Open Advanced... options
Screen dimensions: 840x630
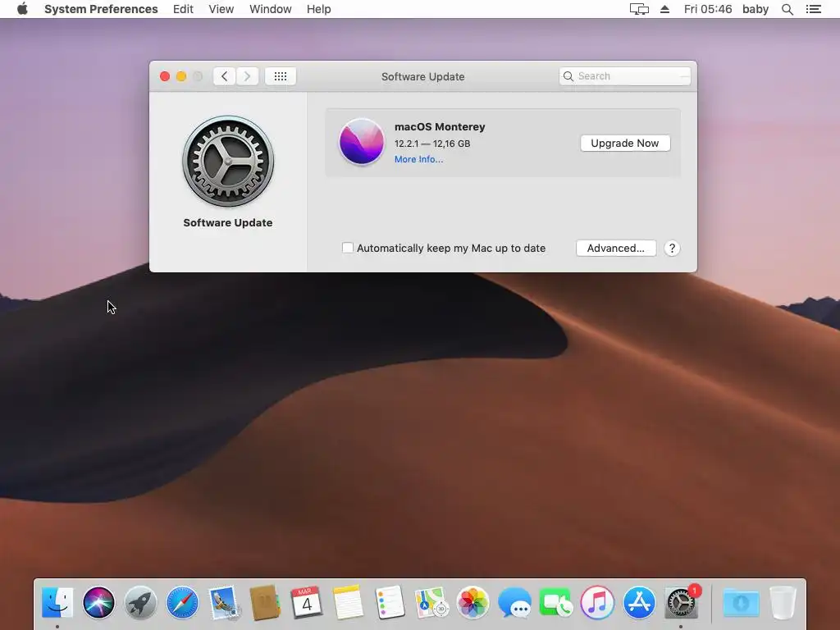coord(616,248)
